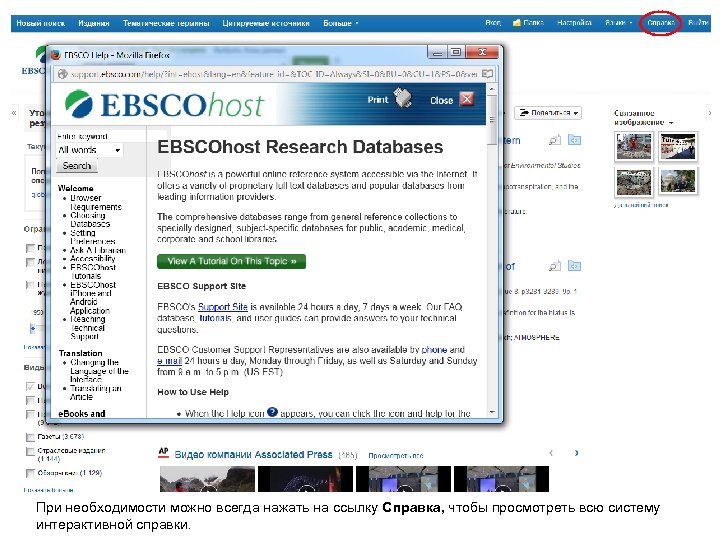The image size is (720, 540).
Task: Play the first AP video thumbnail with mountains
Action: (207, 479)
